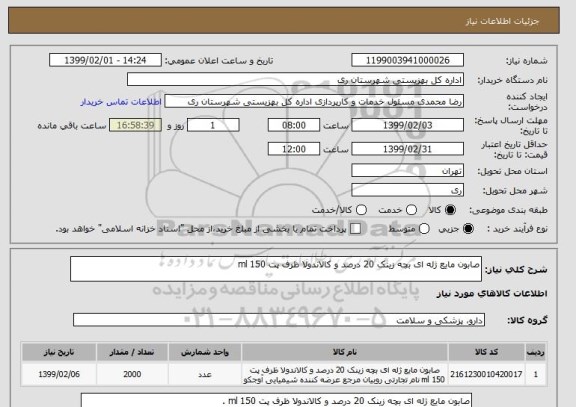Screen dimensions: 576x407
Task: Click the request creator field رضا محمدی
Action: point(314,102)
